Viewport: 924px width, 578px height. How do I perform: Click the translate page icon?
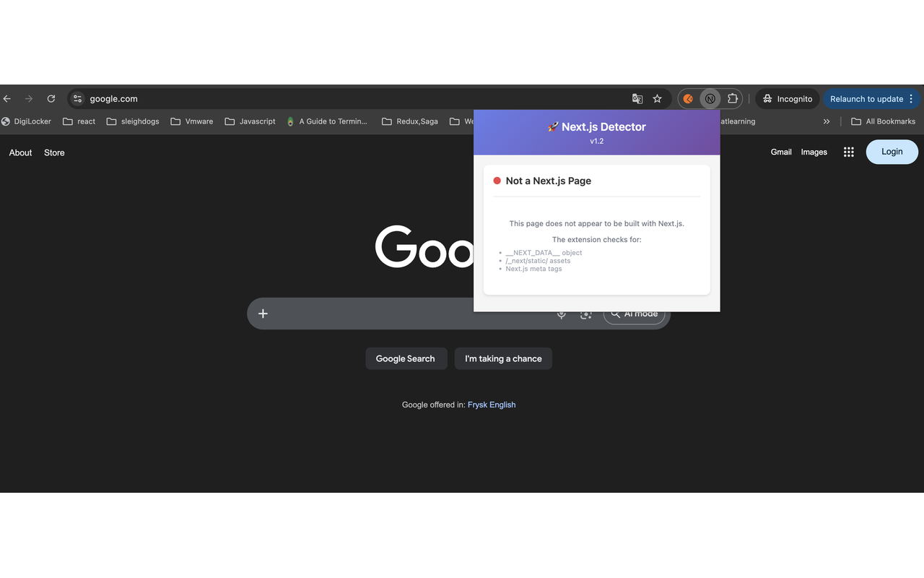point(637,99)
